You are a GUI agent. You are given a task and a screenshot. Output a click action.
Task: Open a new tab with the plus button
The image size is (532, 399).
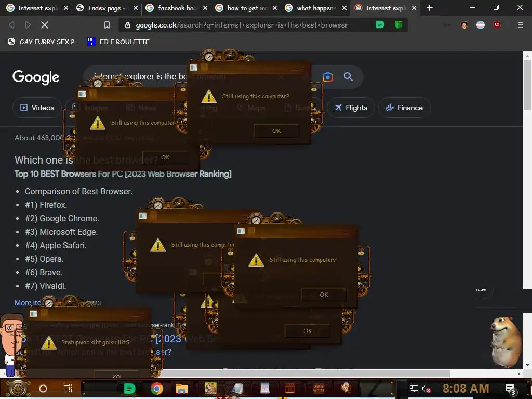[430, 8]
